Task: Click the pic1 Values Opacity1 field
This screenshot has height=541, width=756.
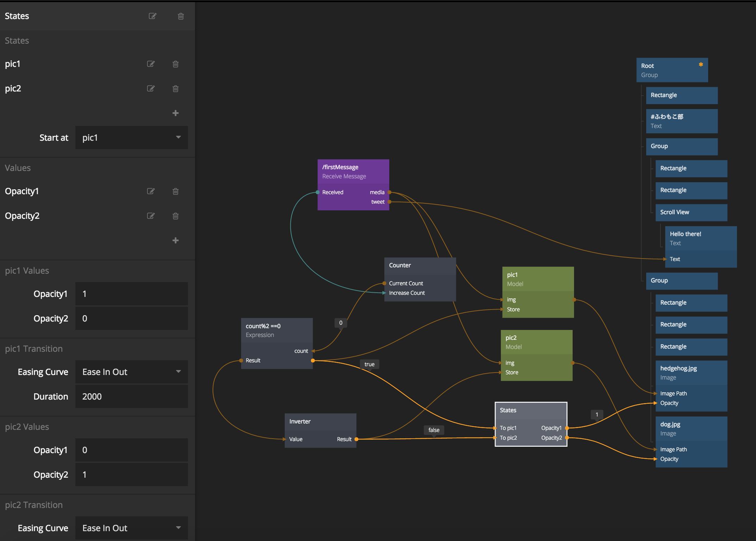Action: click(131, 294)
